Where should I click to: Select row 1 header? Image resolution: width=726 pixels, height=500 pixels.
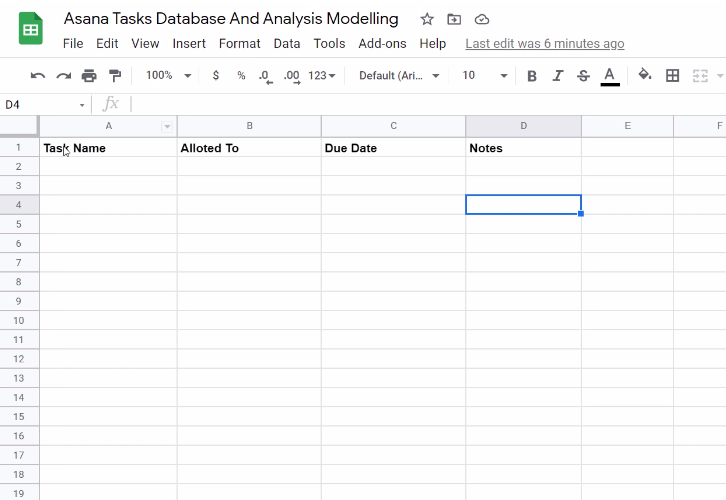[19, 148]
